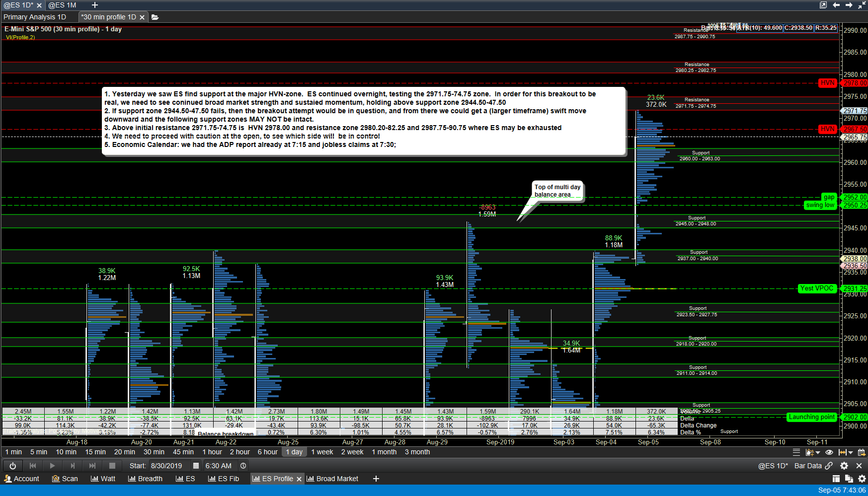This screenshot has height=496, width=868.
Task: Open bottom-right workspace settings gear
Action: tap(862, 479)
